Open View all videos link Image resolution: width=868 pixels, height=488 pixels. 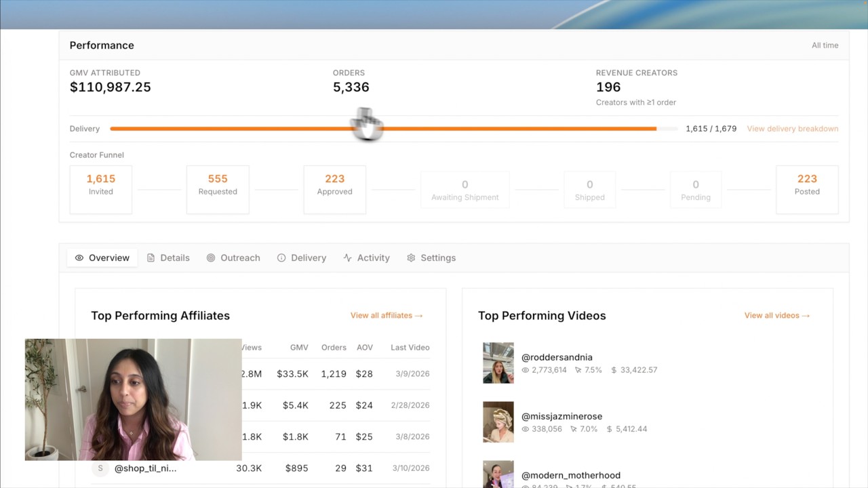pos(777,315)
